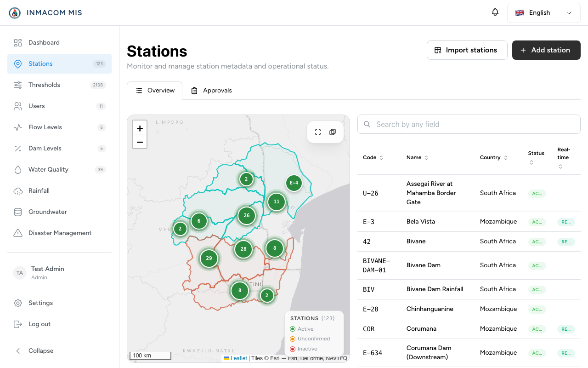
Task: Click the Test Admin TA avatar
Action: click(x=20, y=273)
